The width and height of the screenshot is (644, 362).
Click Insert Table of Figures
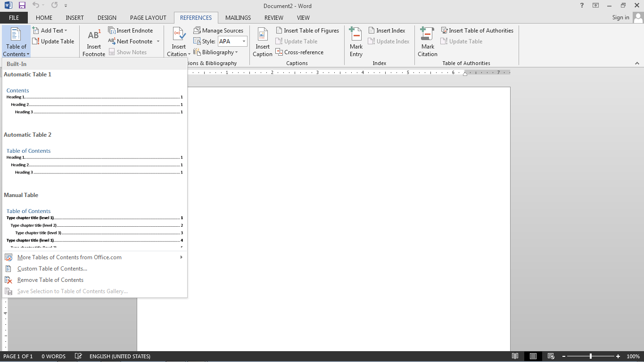coord(307,30)
